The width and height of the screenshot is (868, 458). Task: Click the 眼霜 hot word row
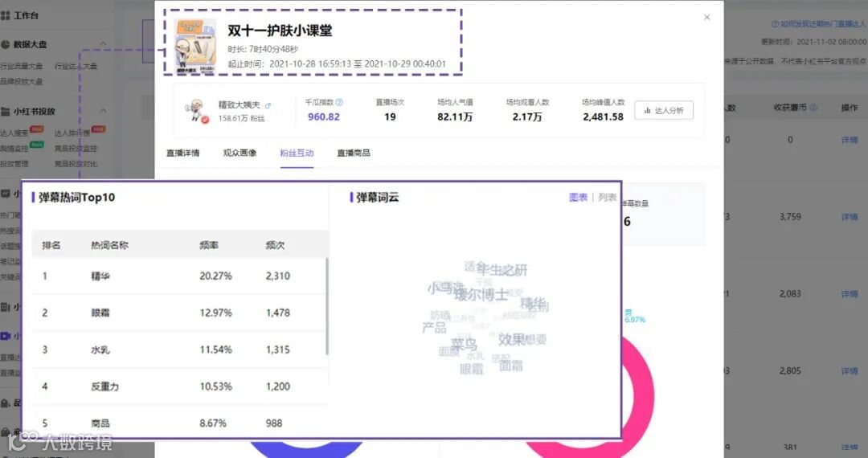(178, 313)
